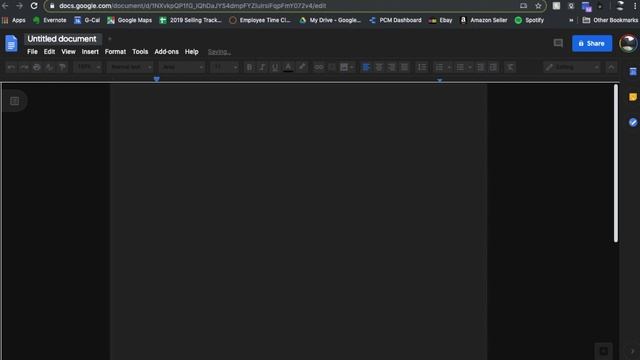The height and width of the screenshot is (360, 640).
Task: Click the Line spacing icon
Action: (422, 67)
